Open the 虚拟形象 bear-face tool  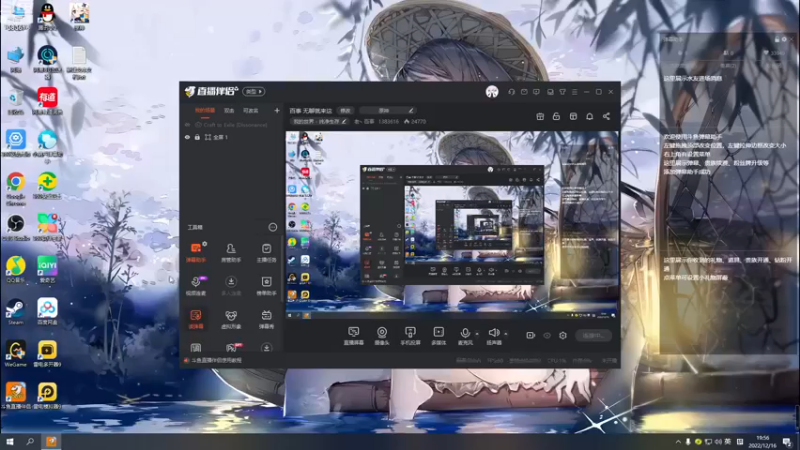click(x=231, y=319)
